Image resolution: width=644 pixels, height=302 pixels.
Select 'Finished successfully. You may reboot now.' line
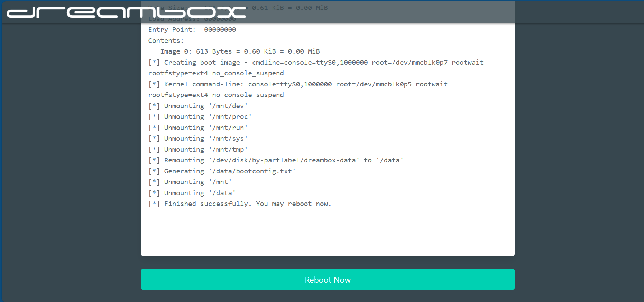240,204
